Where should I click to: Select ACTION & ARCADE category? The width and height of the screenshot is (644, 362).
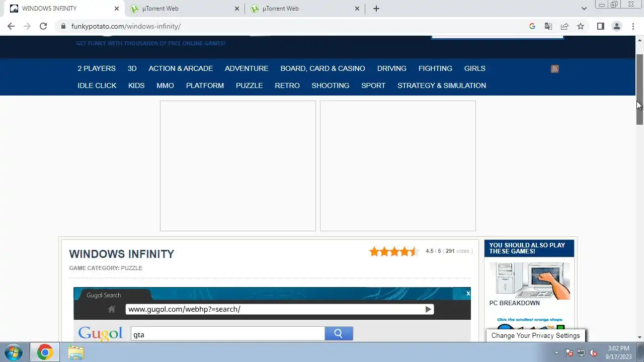click(x=181, y=68)
